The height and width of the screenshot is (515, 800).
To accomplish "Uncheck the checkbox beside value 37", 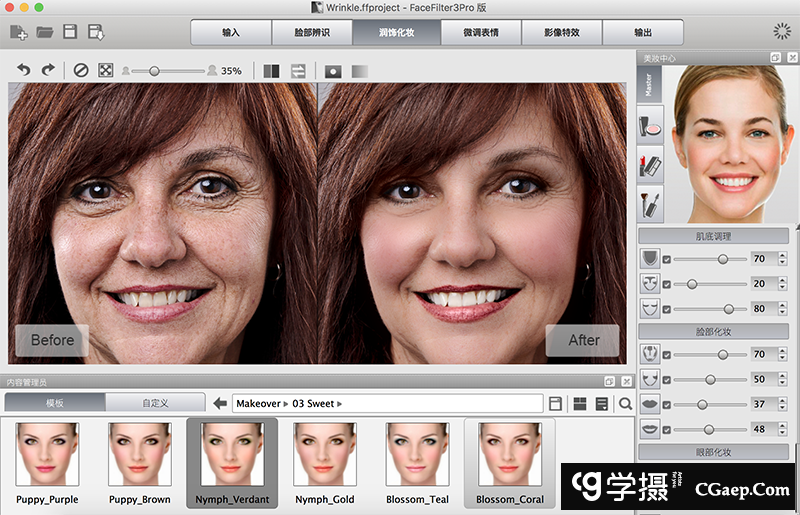I will [667, 405].
